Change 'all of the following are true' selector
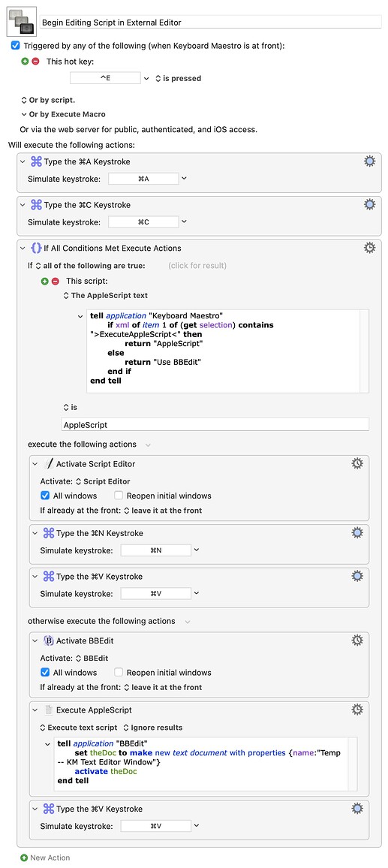The width and height of the screenshot is (388, 868). [x=89, y=266]
